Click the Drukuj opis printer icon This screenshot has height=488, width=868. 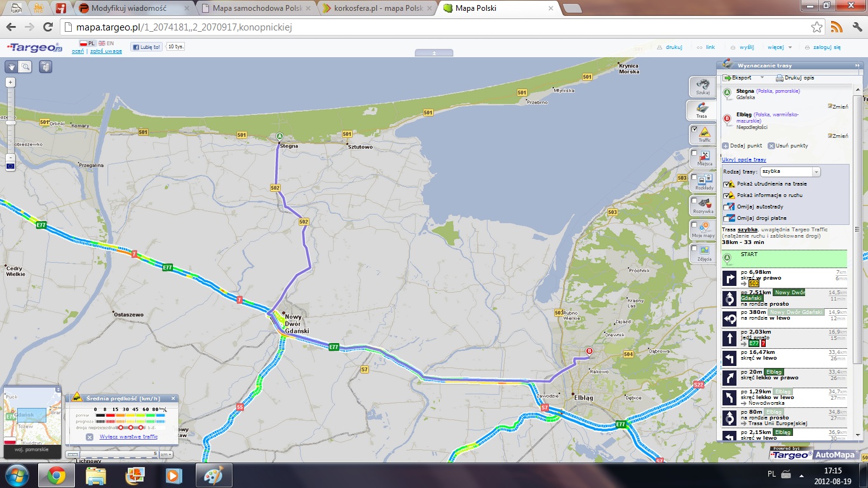[780, 78]
